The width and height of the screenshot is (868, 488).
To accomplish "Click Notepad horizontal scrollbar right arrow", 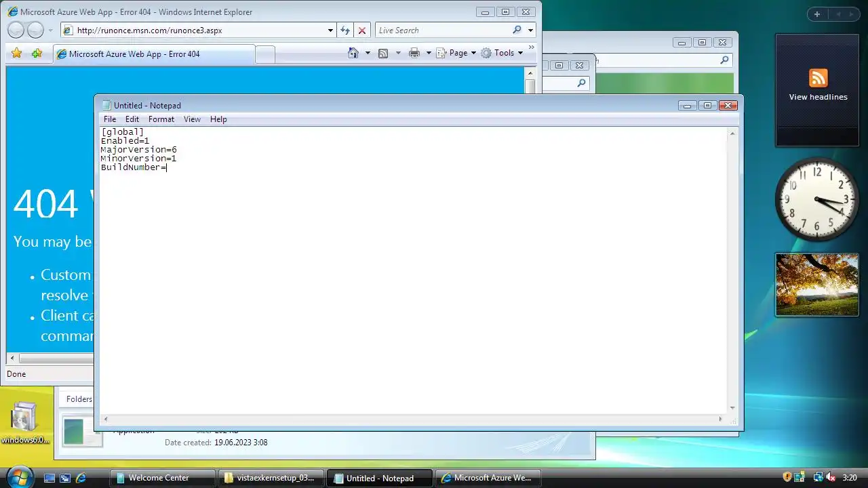I will [721, 420].
